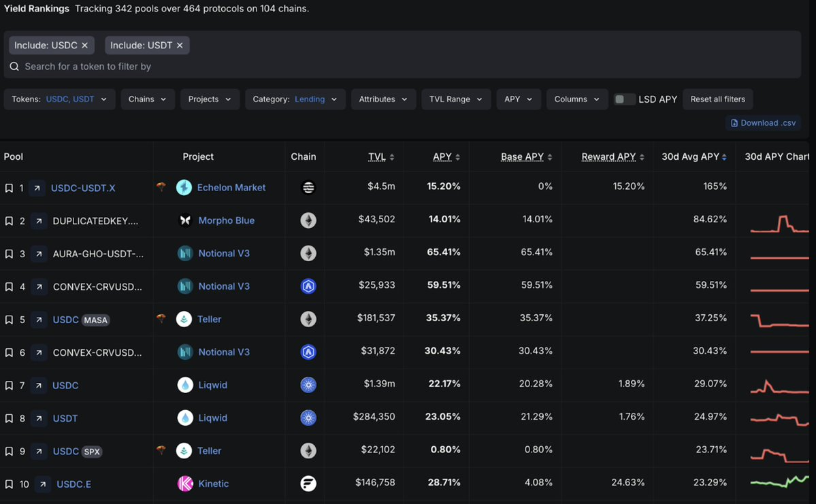Click the 30d APY chart for Liqwid USDC
The image size is (816, 504).
pos(779,386)
